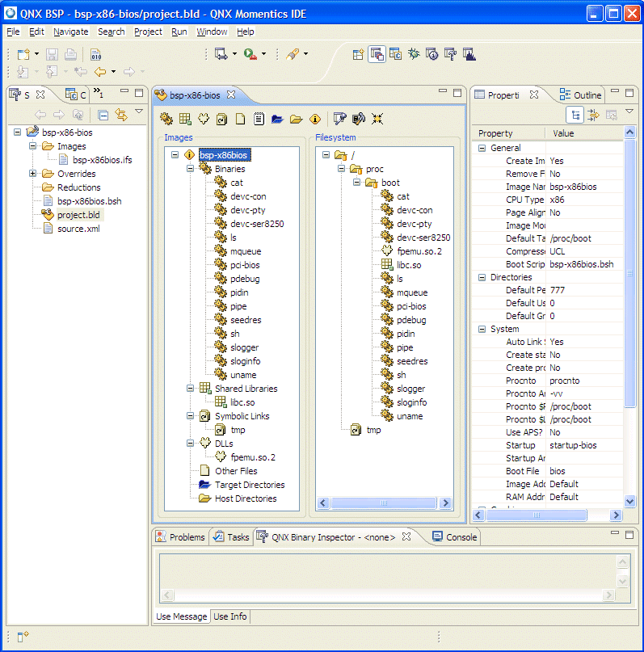Click the Add Shared Library grid icon
This screenshot has height=652, width=644.
[185, 119]
